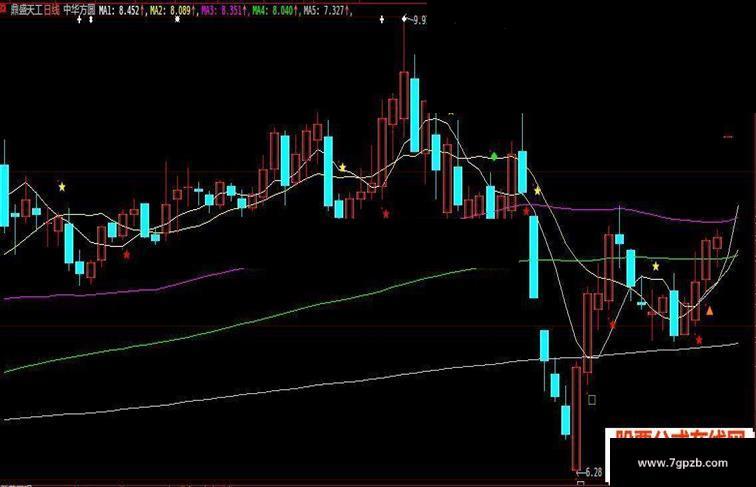Viewport: 756px width, 487px height.
Task: Click the red star below the mid-chart candles
Action: pyautogui.click(x=386, y=213)
